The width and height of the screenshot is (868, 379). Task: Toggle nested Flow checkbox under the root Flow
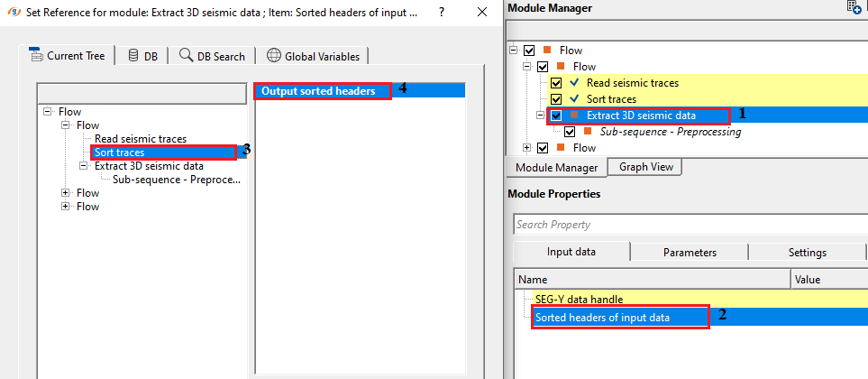coord(543,67)
